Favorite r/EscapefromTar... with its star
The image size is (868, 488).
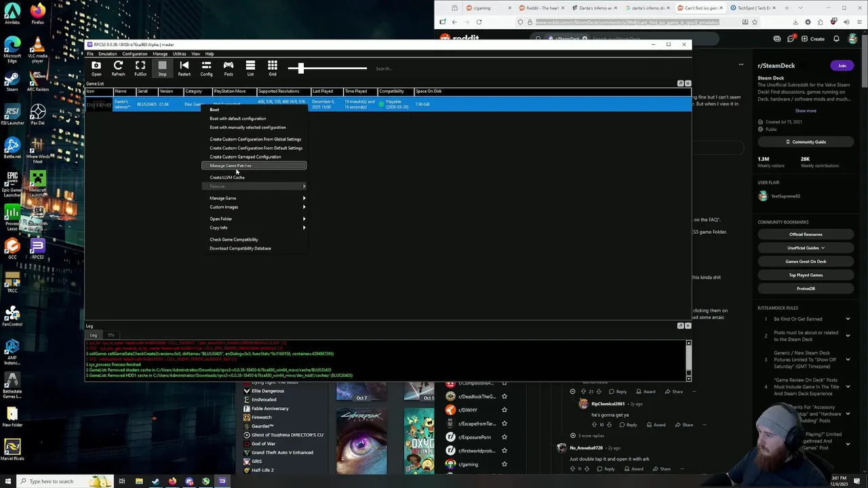coord(504,424)
